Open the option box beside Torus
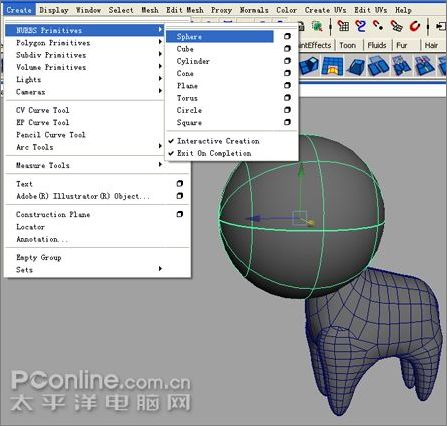The image size is (447, 426). tap(287, 98)
